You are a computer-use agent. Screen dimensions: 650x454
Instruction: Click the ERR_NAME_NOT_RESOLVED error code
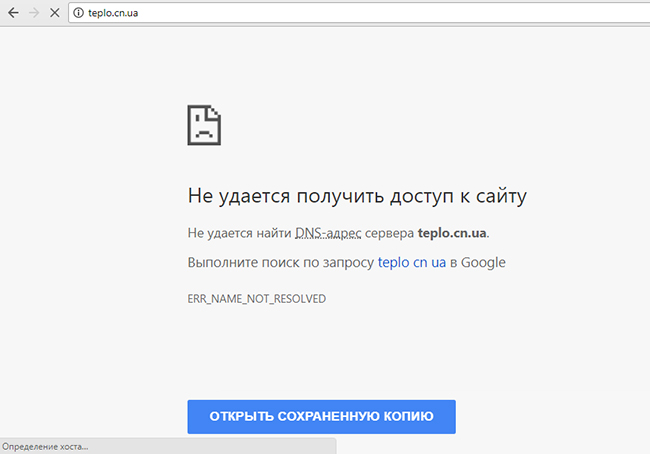pyautogui.click(x=257, y=299)
